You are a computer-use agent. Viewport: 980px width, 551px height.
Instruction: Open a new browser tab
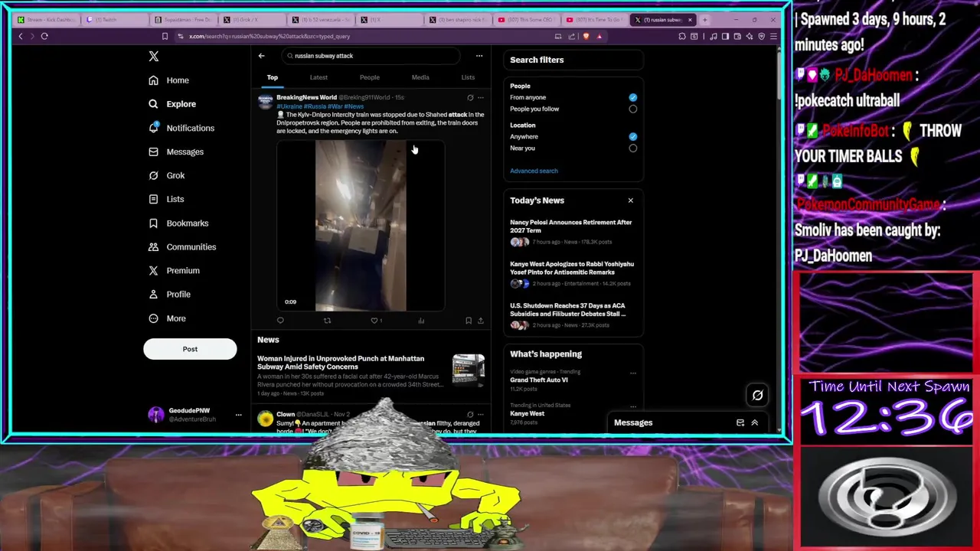(705, 20)
